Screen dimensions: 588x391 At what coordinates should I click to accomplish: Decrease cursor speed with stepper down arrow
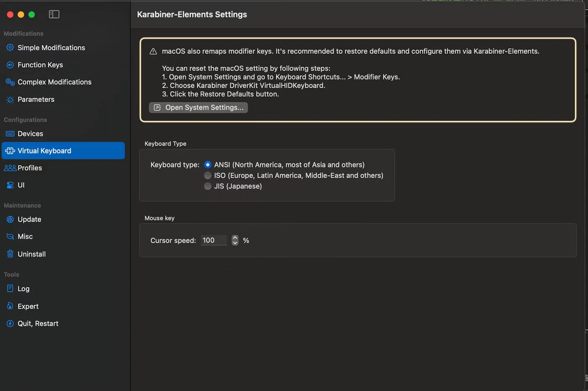[235, 243]
